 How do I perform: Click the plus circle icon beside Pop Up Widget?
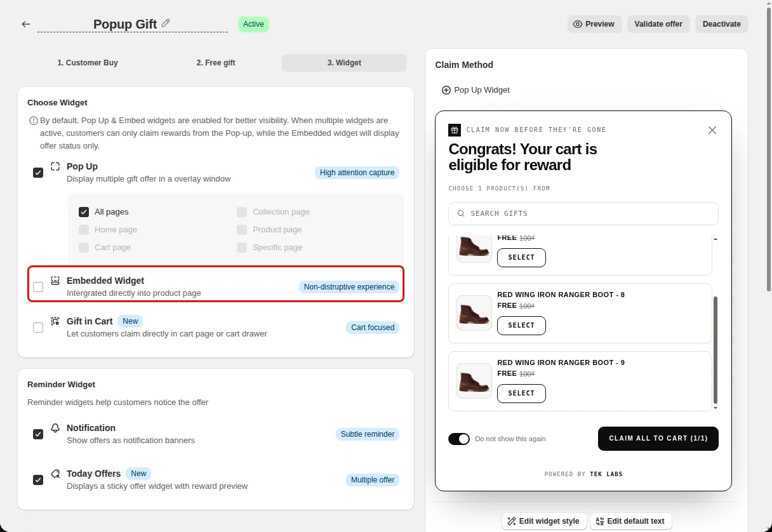tap(446, 90)
